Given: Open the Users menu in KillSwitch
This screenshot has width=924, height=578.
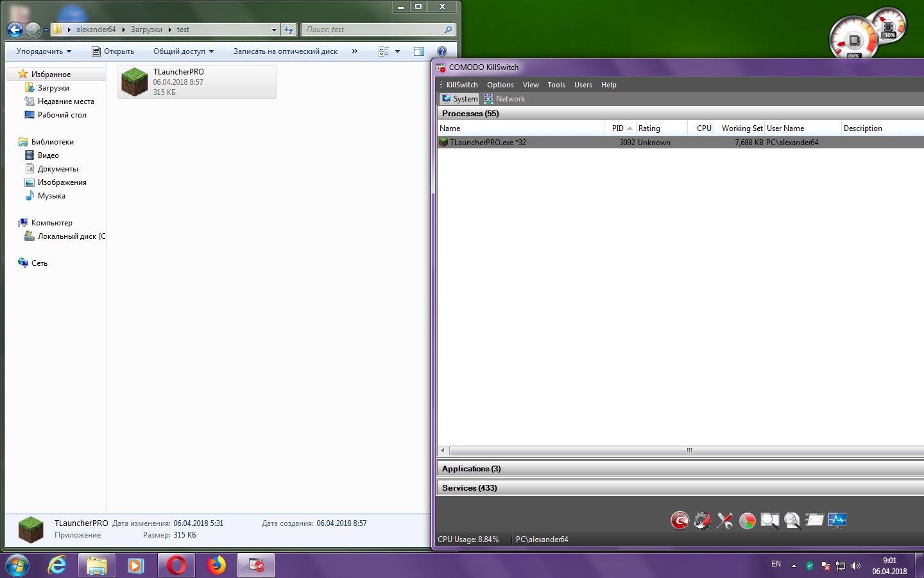Looking at the screenshot, I should click(583, 85).
